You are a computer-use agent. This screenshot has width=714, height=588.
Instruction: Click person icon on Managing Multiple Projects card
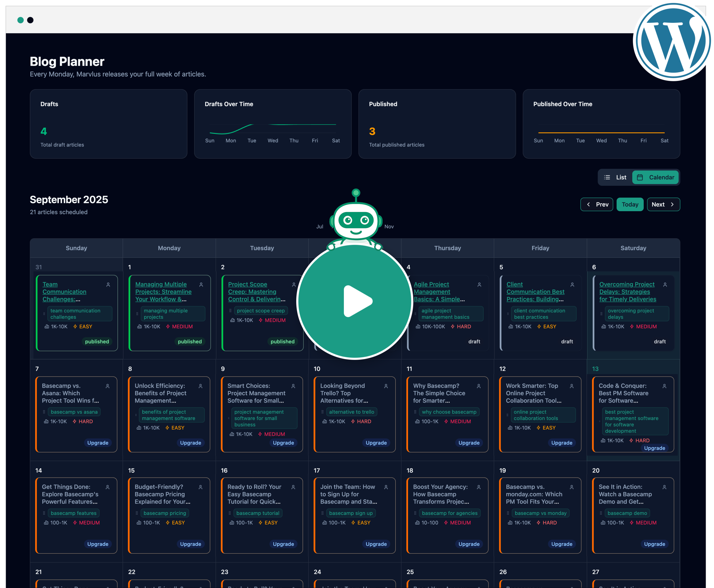pos(201,285)
